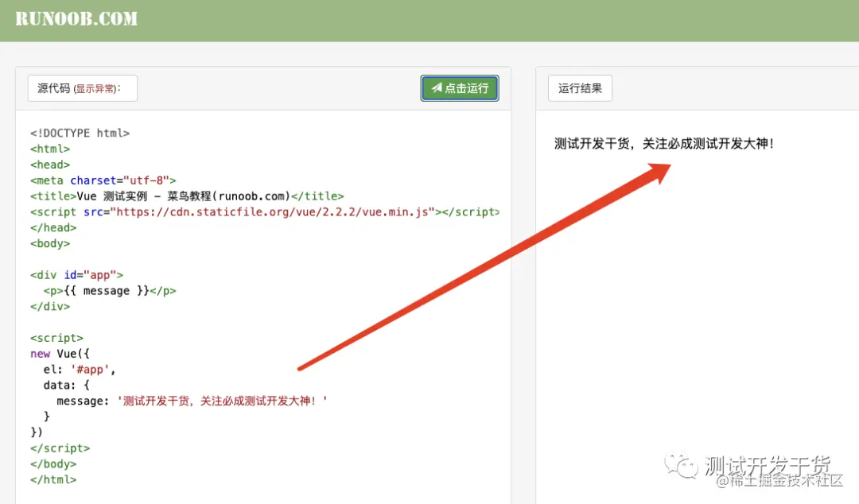The image size is (859, 504).
Task: Click the 运行结果 label button
Action: 580,88
